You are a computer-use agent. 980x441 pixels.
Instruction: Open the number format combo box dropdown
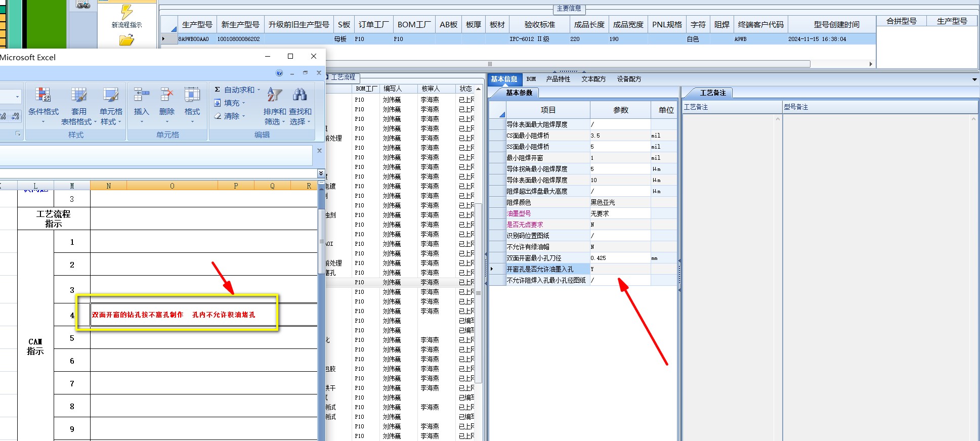[x=17, y=96]
